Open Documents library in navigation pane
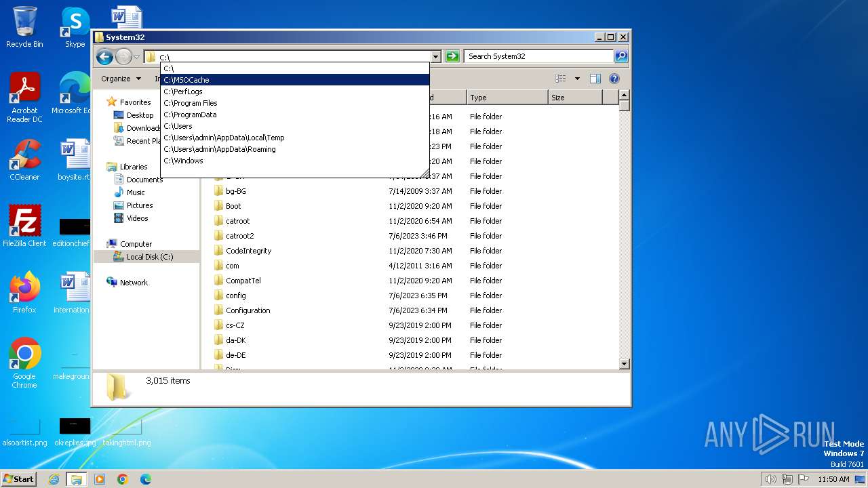This screenshot has width=868, height=488. (144, 180)
